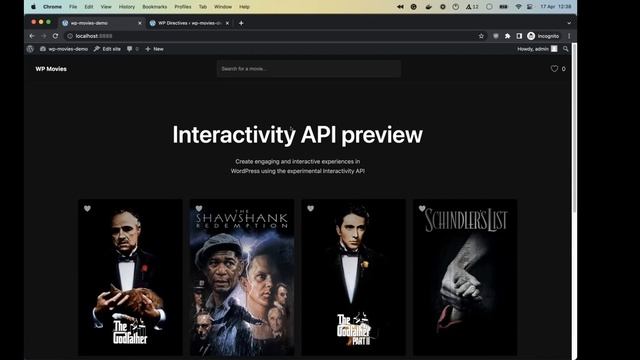640x360 pixels.
Task: Click the admin bar search magnifier
Action: [x=566, y=49]
